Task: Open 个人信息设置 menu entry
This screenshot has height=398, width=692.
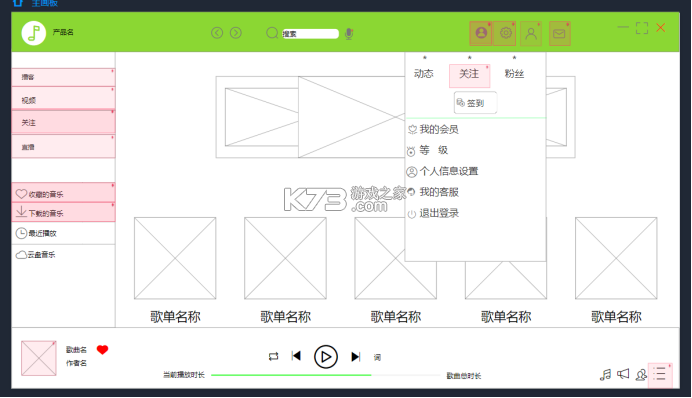Action: [449, 171]
